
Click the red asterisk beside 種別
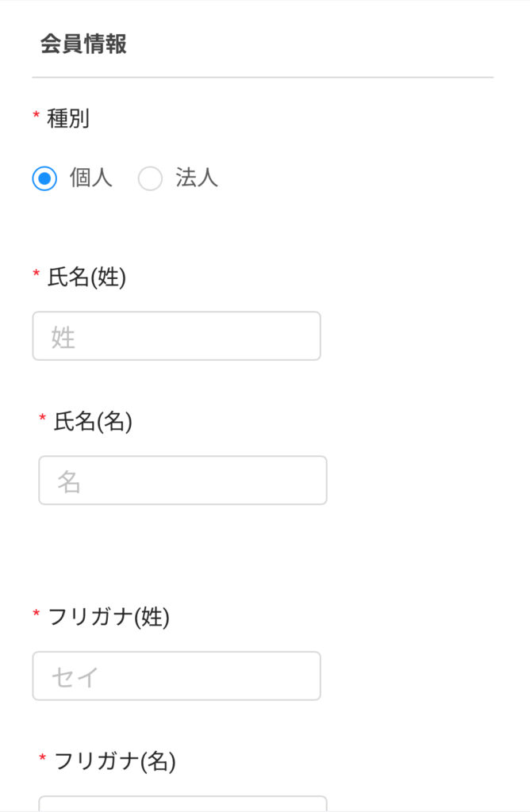tap(36, 115)
